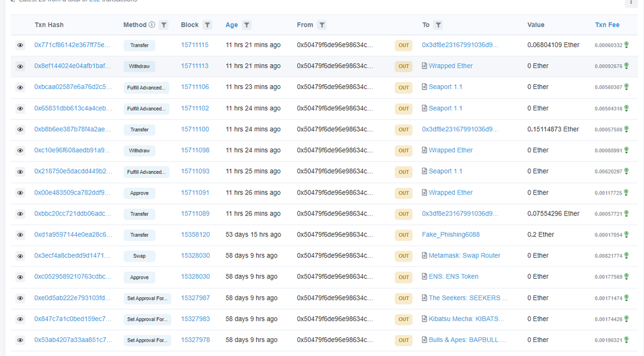Click Approve badge in block 15711091 row
The height and width of the screenshot is (356, 644).
[140, 193]
